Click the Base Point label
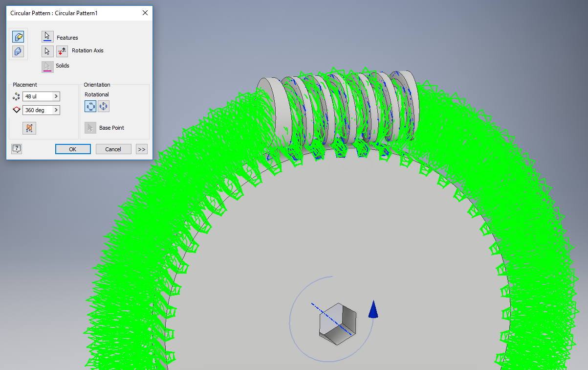 [x=111, y=128]
